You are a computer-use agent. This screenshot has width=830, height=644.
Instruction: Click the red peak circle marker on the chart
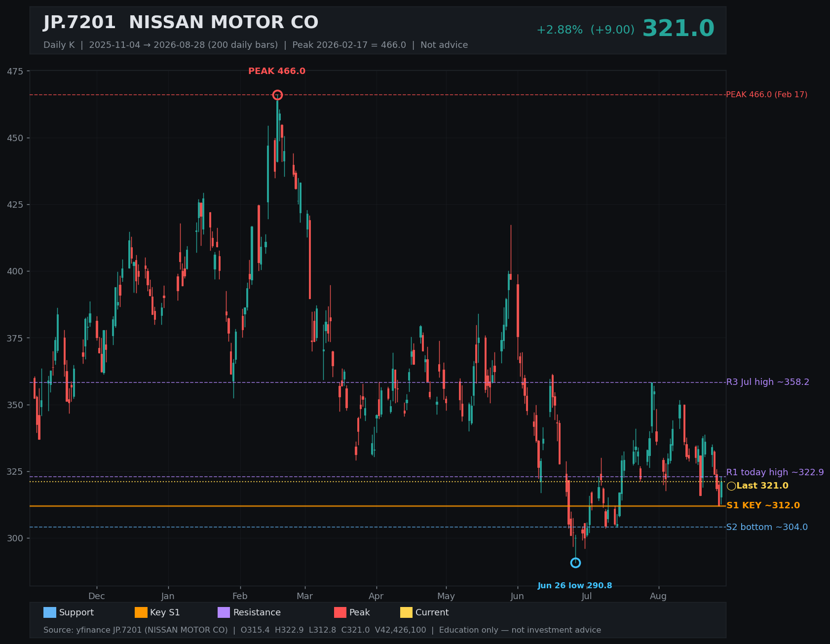[277, 95]
